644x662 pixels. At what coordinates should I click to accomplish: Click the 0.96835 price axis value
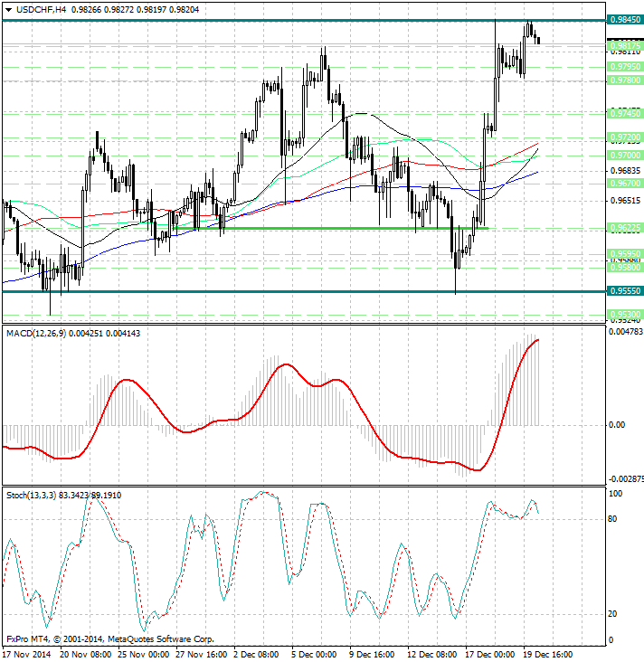coord(625,171)
